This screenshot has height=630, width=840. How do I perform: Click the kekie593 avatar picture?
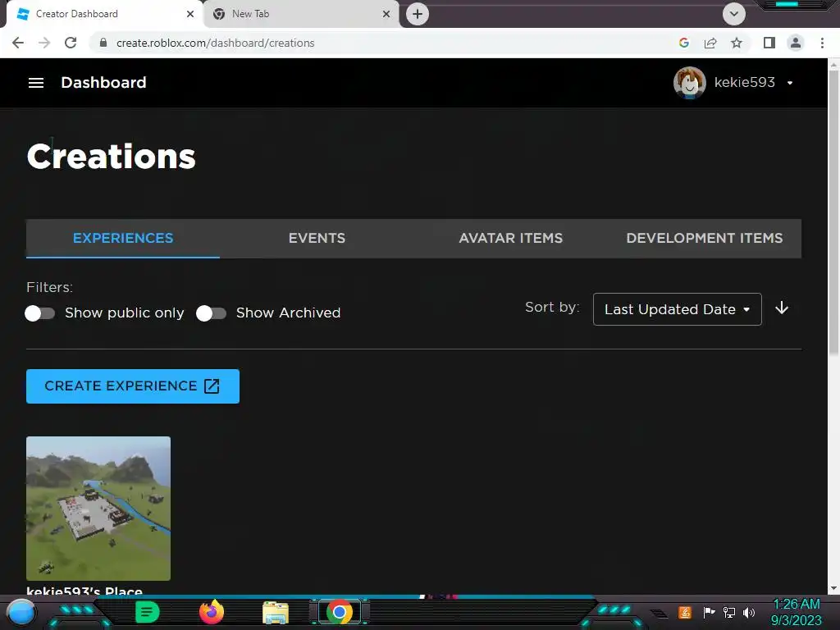tap(689, 83)
